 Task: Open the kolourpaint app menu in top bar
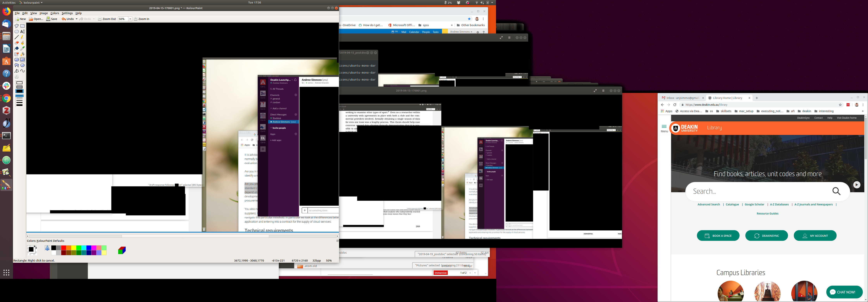[31, 3]
